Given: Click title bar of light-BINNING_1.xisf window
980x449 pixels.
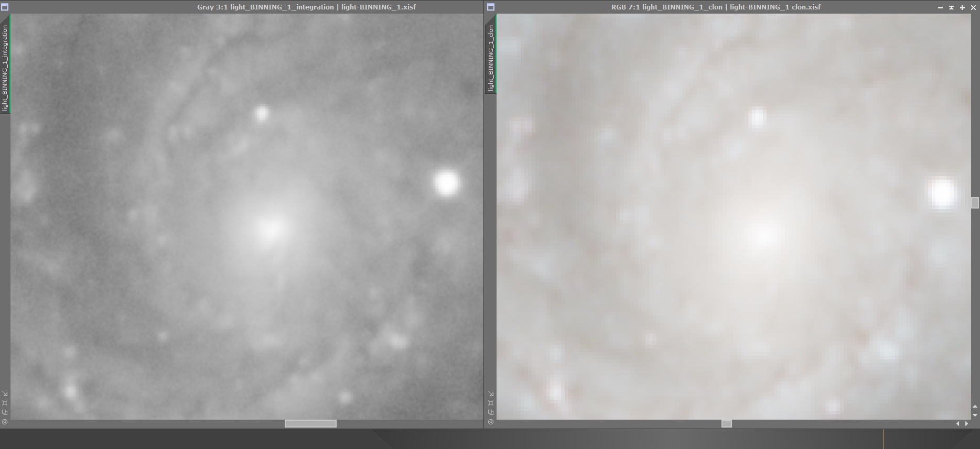Looking at the screenshot, I should click(306, 7).
